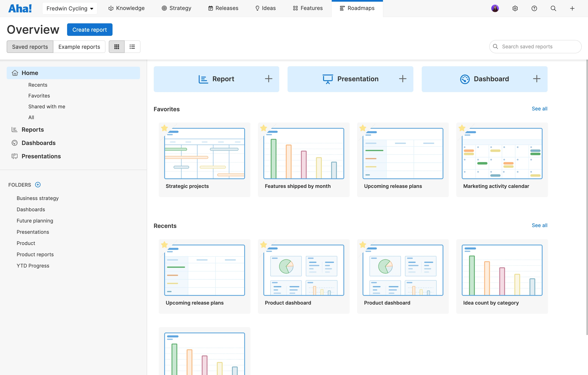Viewport: 588px width, 375px height.
Task: Open your profile avatar menu
Action: [495, 8]
